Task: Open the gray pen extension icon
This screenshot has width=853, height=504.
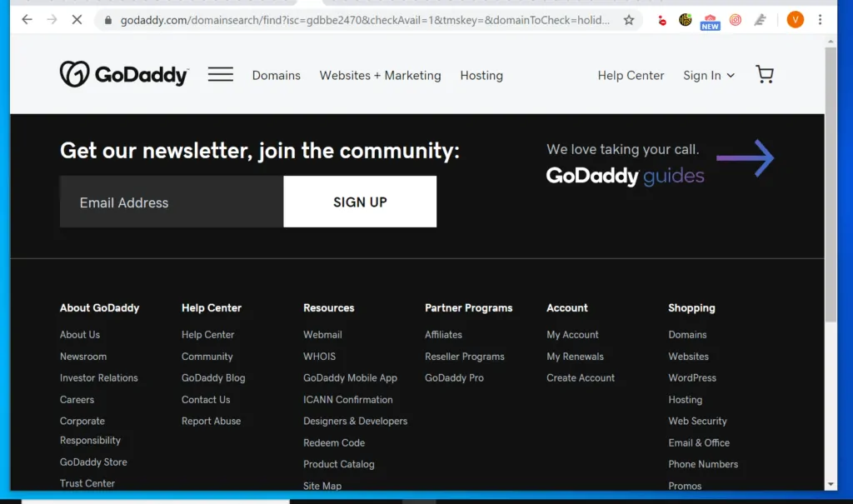Action: pos(760,20)
